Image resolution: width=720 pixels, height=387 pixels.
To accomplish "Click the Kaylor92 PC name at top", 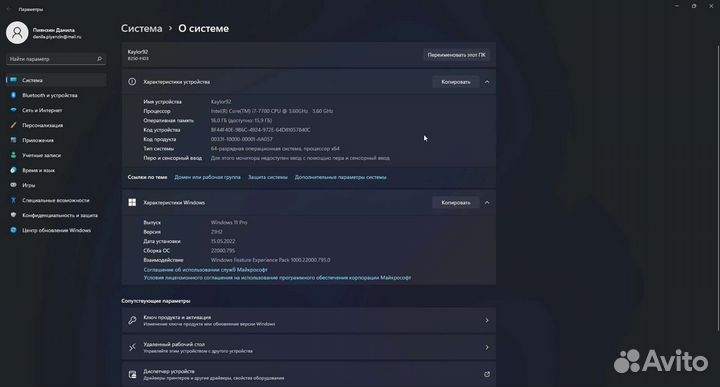I will 138,52.
